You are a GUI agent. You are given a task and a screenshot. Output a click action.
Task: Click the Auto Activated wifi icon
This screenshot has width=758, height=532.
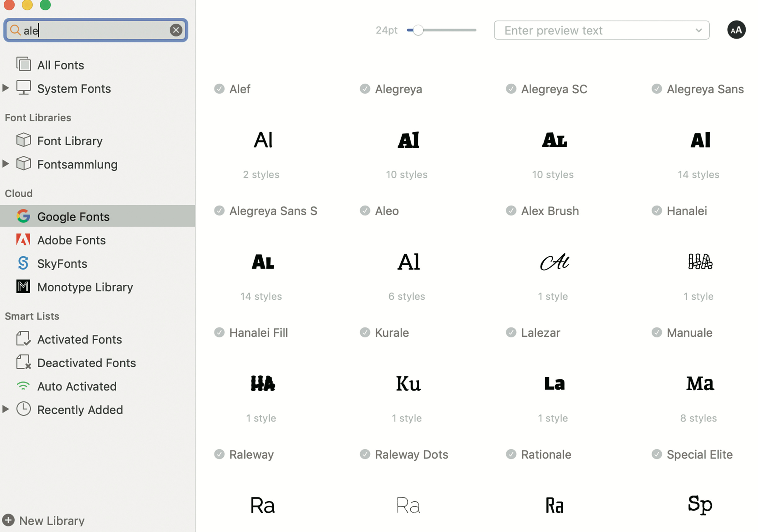(23, 386)
